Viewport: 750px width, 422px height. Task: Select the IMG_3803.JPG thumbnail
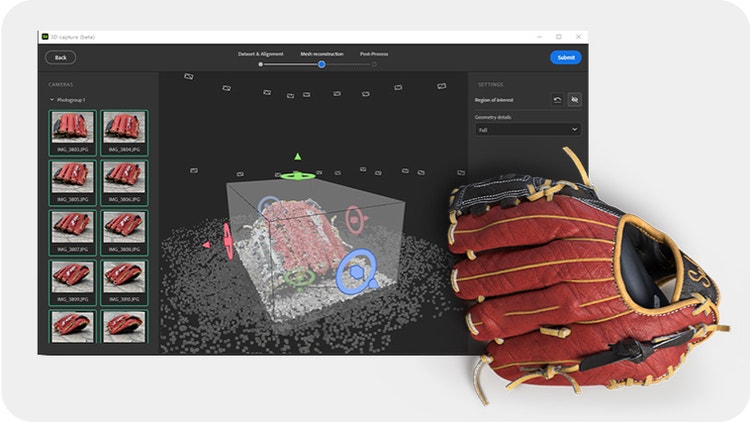pos(73,133)
